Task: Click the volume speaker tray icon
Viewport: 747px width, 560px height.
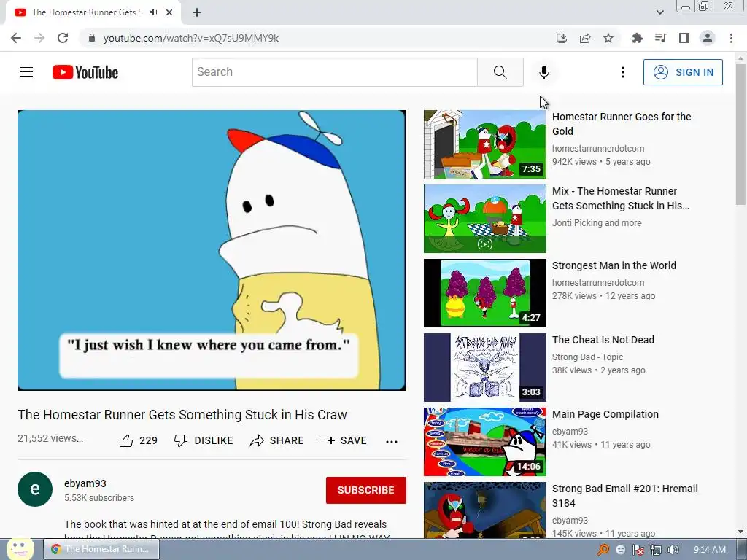Action: click(673, 550)
